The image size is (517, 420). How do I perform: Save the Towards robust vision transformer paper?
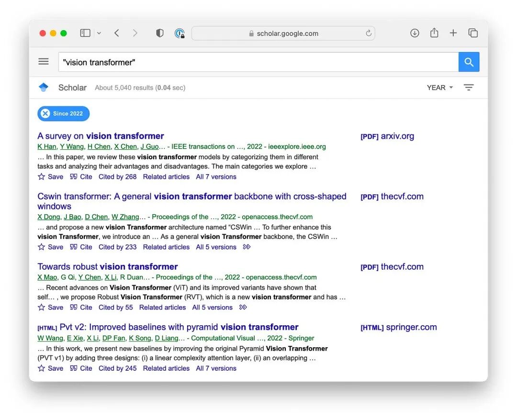pos(50,307)
